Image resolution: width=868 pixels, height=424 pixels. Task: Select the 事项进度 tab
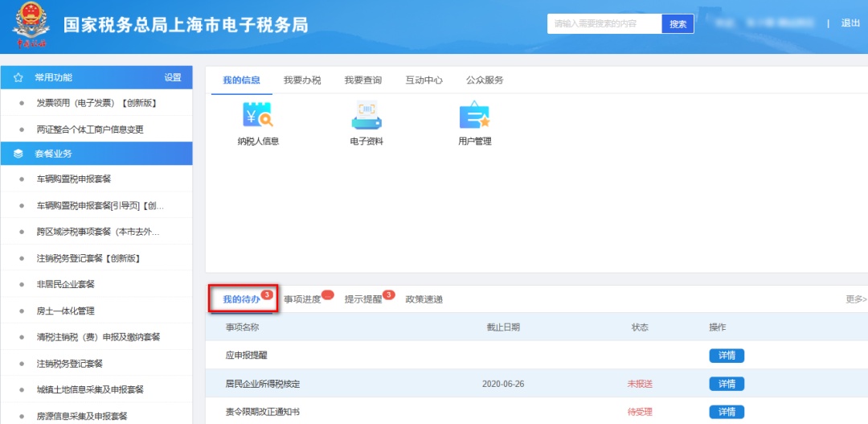tap(302, 299)
